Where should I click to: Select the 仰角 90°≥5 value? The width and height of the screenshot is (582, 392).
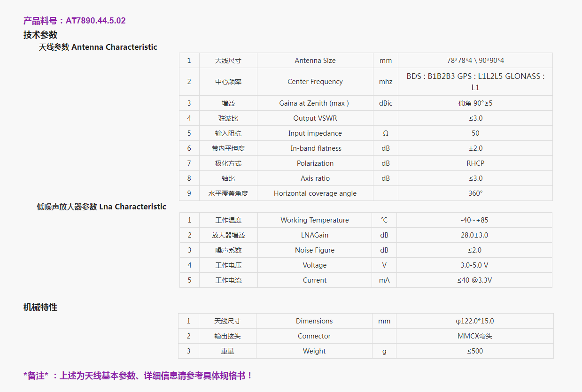(475, 103)
